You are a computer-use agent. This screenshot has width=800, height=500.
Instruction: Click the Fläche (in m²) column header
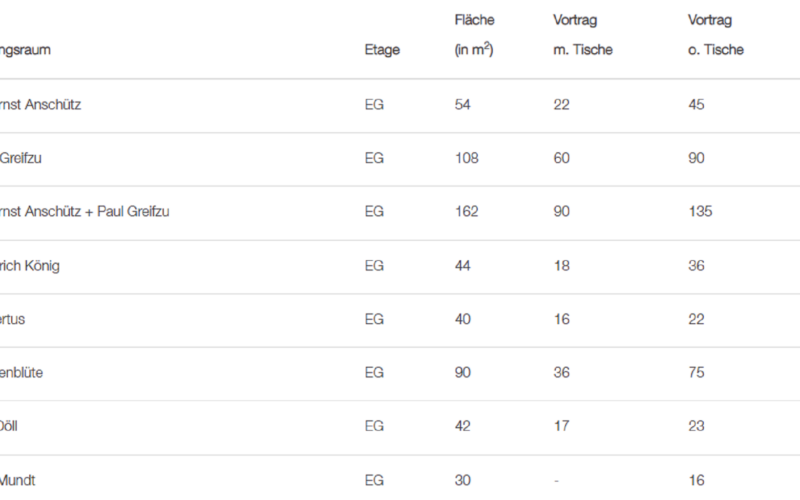[x=474, y=35]
